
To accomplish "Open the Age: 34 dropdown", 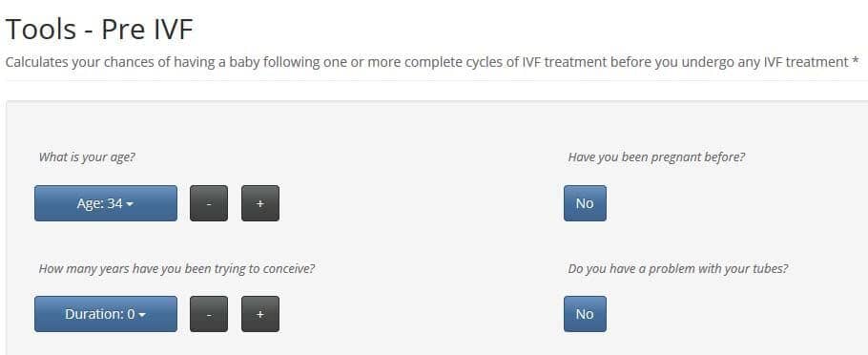I will (x=106, y=203).
